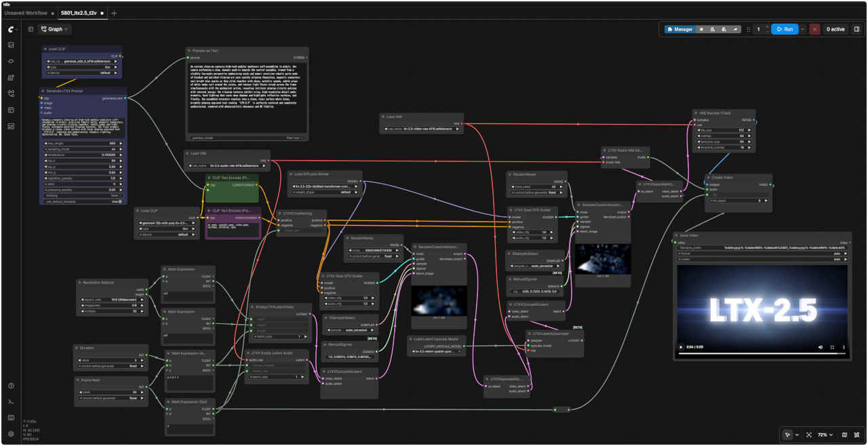Image resolution: width=868 pixels, height=446 pixels.
Task: Open codec dropdown in Save Video node
Action: [x=762, y=259]
